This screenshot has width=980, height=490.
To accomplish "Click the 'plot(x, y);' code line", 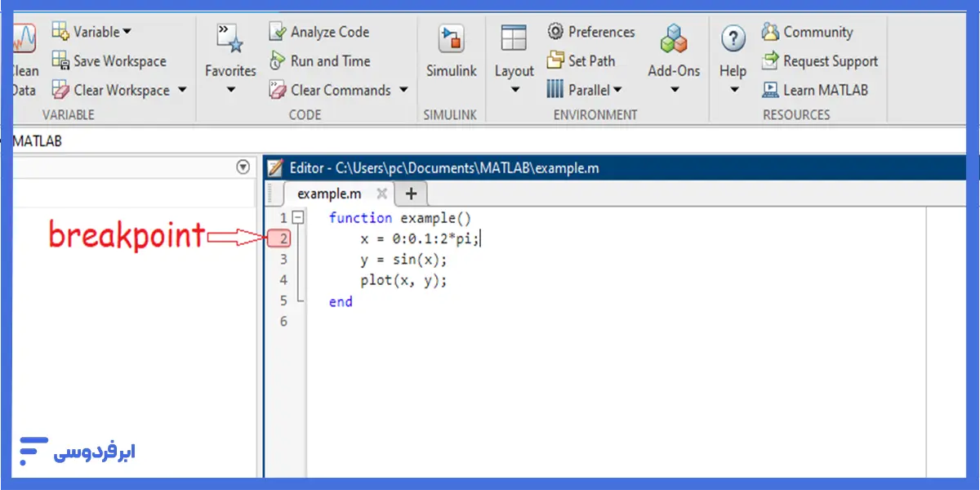I will point(403,280).
